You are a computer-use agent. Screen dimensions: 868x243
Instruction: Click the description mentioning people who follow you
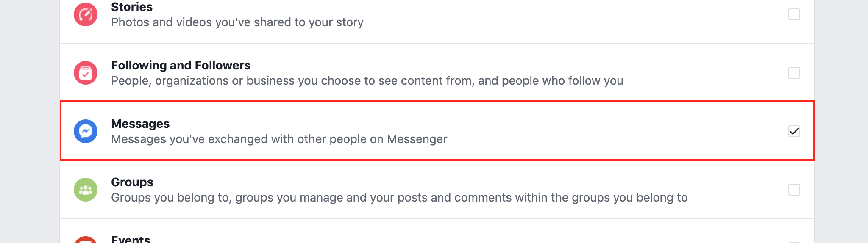[x=367, y=81]
